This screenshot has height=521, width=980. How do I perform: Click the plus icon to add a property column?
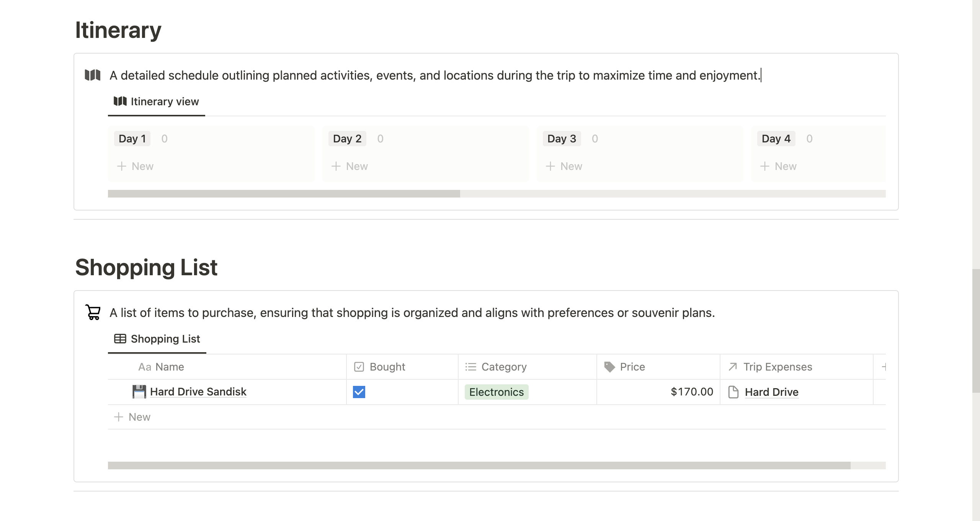[884, 367]
